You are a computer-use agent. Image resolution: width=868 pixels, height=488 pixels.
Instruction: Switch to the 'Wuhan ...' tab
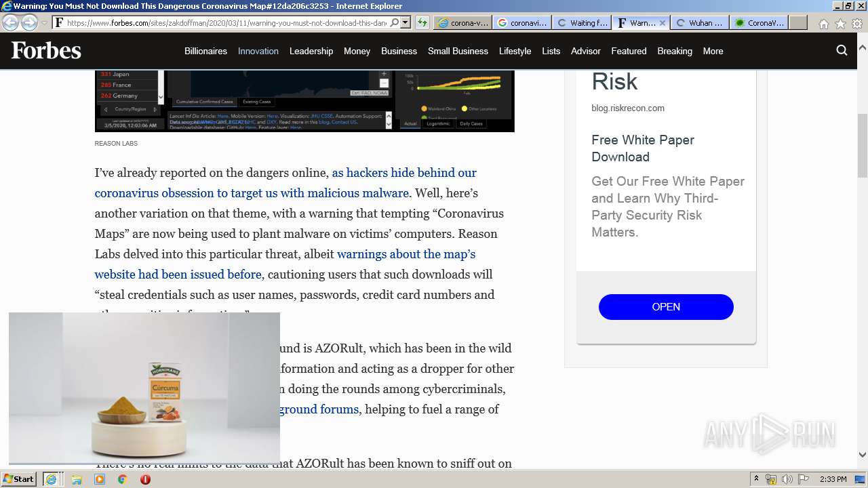click(x=700, y=22)
